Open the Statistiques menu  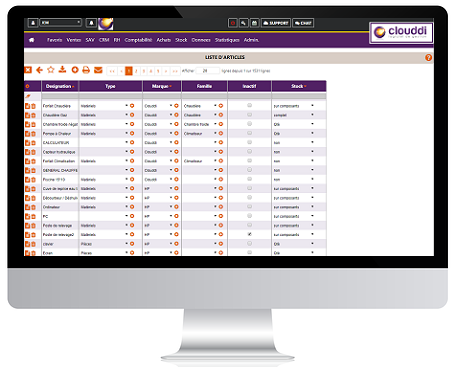(x=227, y=40)
